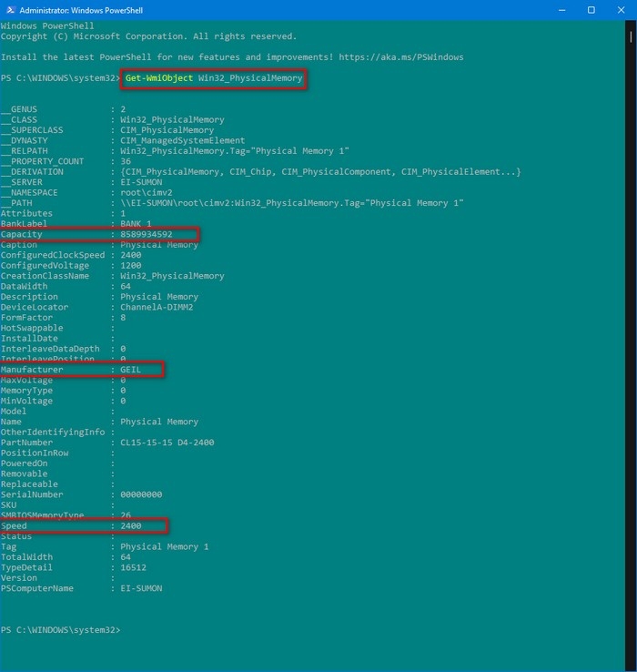Click the Manufacturer value GEIL
This screenshot has width=637, height=672.
coord(130,370)
